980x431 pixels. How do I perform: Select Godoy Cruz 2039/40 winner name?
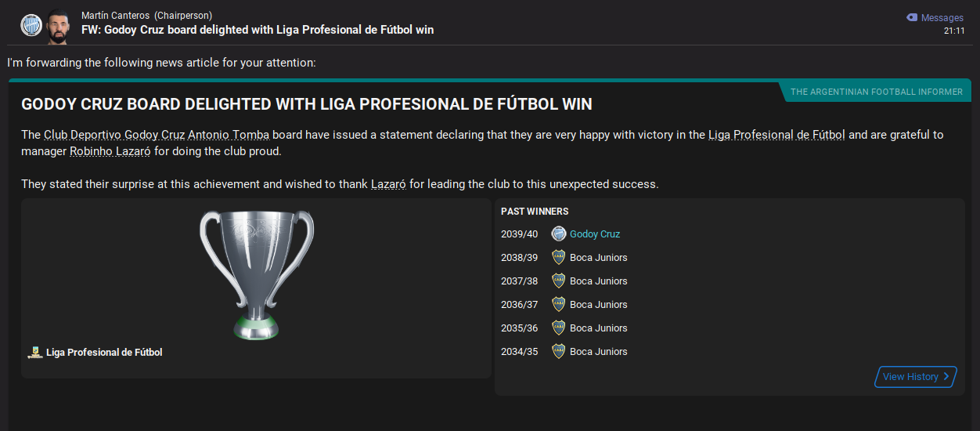tap(595, 234)
